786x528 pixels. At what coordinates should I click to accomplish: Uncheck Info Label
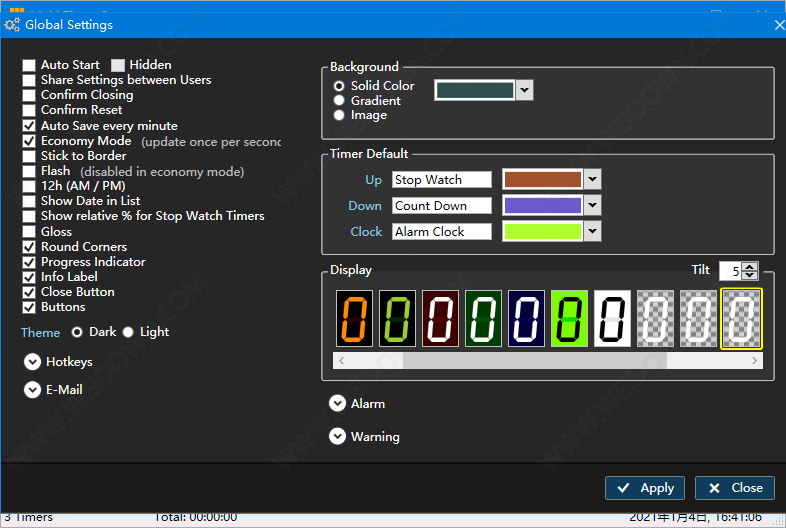[x=29, y=277]
